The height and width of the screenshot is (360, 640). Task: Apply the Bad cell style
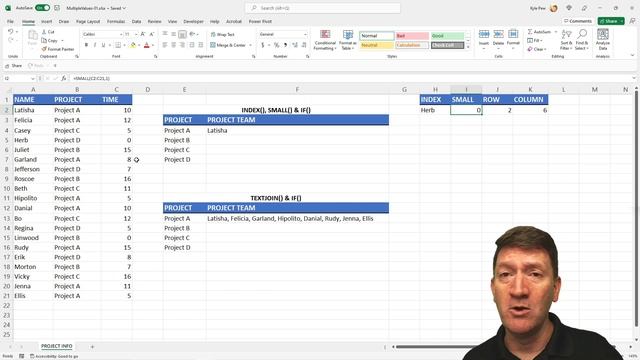pyautogui.click(x=412, y=36)
